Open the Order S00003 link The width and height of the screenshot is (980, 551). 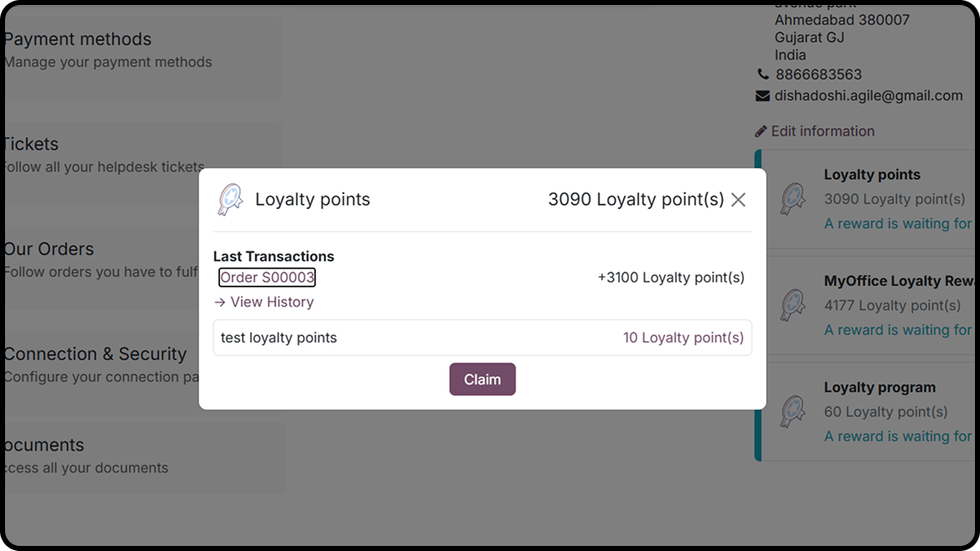tap(267, 278)
